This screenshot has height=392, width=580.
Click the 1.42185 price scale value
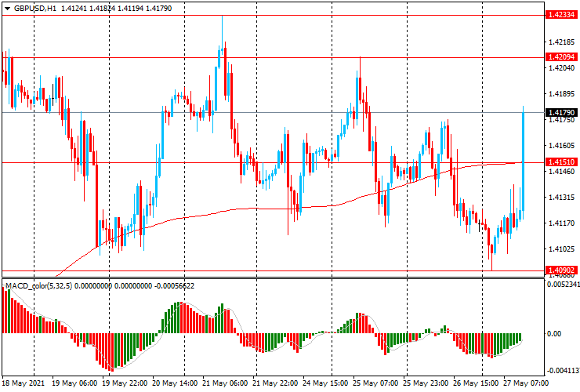pyautogui.click(x=561, y=42)
